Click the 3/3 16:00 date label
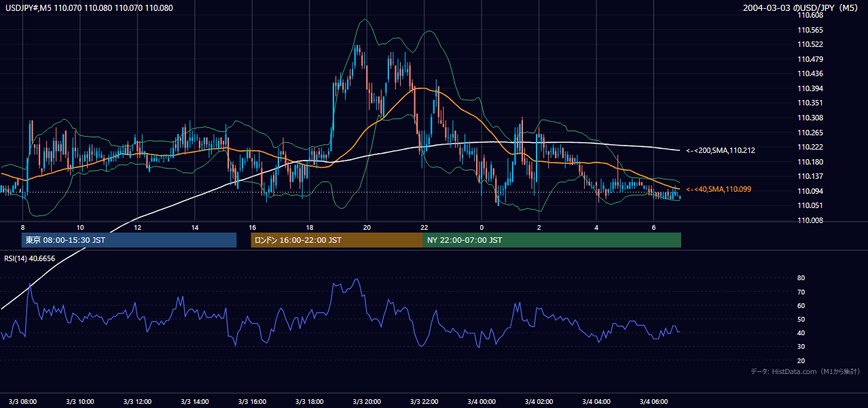This screenshot has height=408, width=868. pyautogui.click(x=252, y=401)
